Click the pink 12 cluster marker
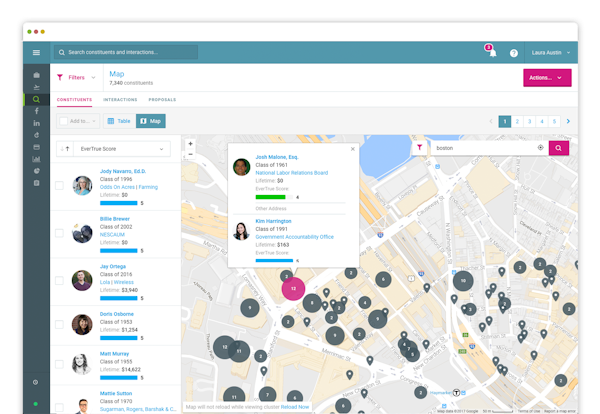The image size is (600, 414). tap(293, 288)
